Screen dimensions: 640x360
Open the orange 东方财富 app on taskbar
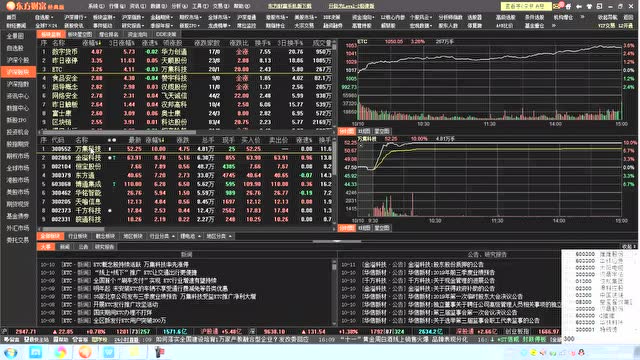pos(85,352)
